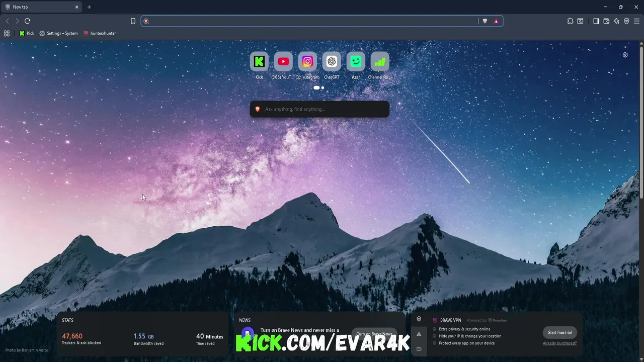Open the apps grid in bookmarks bar

[x=7, y=33]
